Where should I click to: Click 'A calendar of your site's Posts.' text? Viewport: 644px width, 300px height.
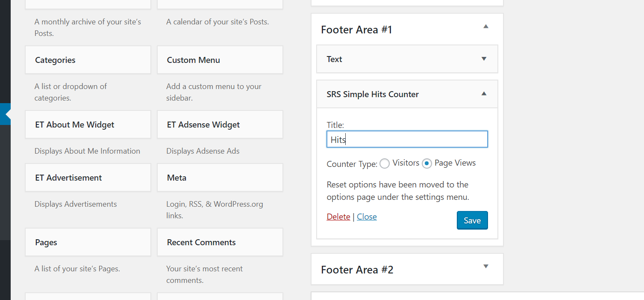(218, 22)
